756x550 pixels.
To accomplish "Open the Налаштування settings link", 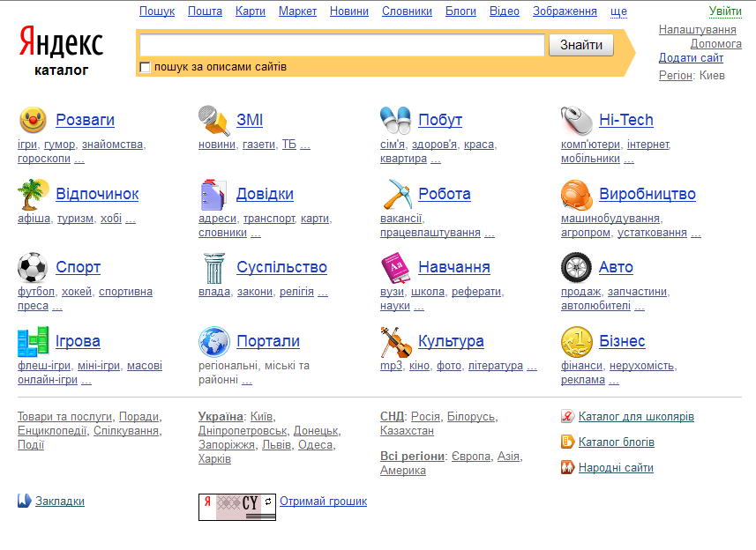I will [x=697, y=30].
